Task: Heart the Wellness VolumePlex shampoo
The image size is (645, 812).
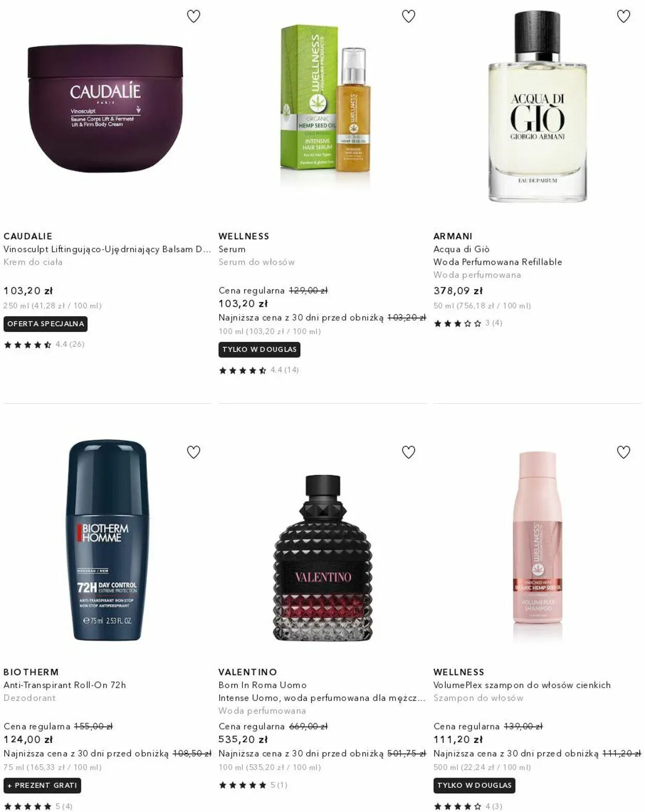Action: click(624, 452)
